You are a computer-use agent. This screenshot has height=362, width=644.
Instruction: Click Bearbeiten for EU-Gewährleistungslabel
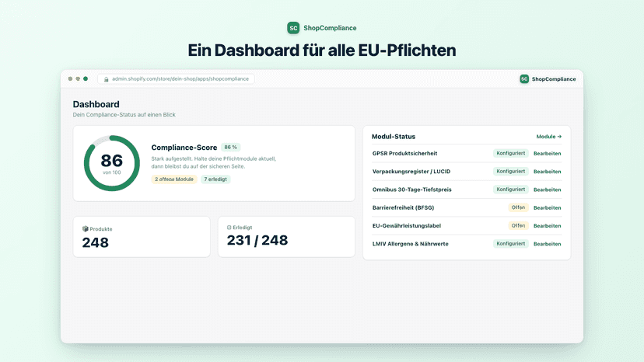[x=547, y=226]
